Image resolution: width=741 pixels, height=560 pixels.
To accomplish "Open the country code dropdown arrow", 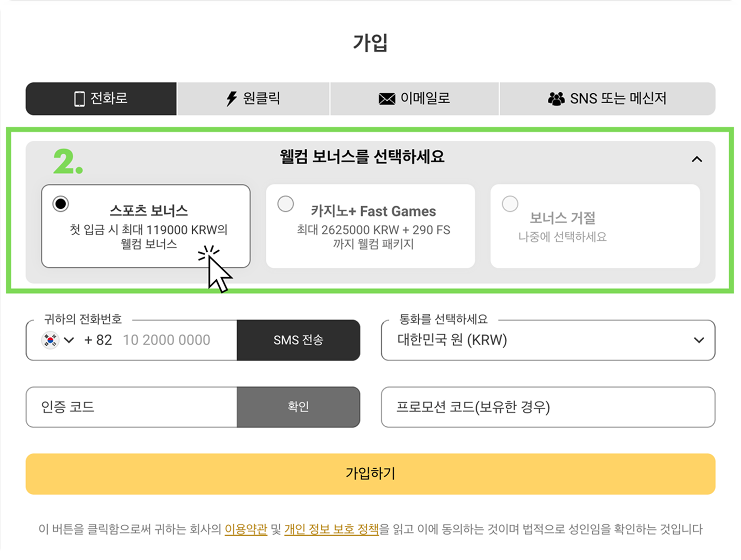I will (69, 340).
